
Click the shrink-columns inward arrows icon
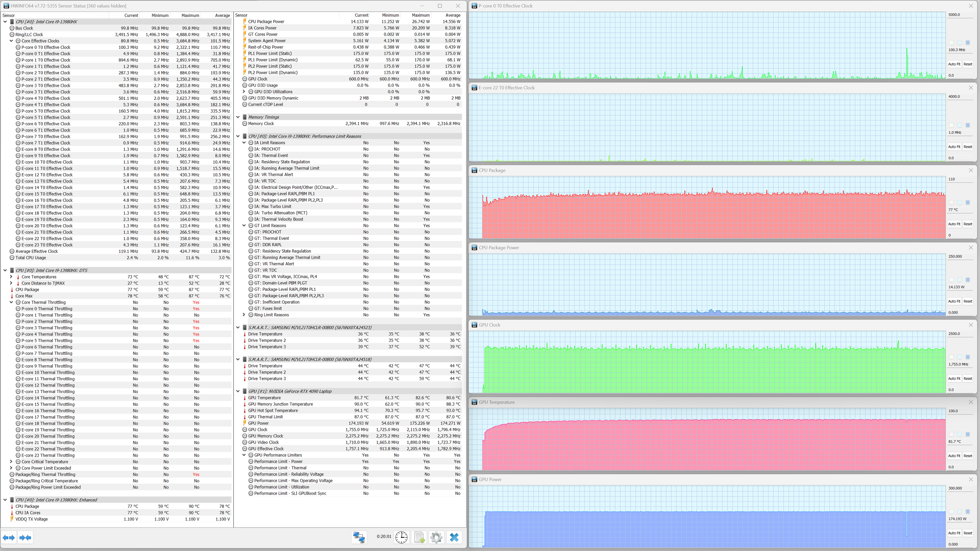coord(25,537)
